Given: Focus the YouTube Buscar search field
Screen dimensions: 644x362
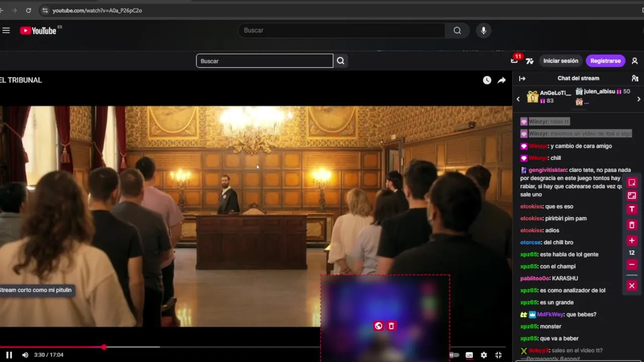Looking at the screenshot, I should click(341, 31).
